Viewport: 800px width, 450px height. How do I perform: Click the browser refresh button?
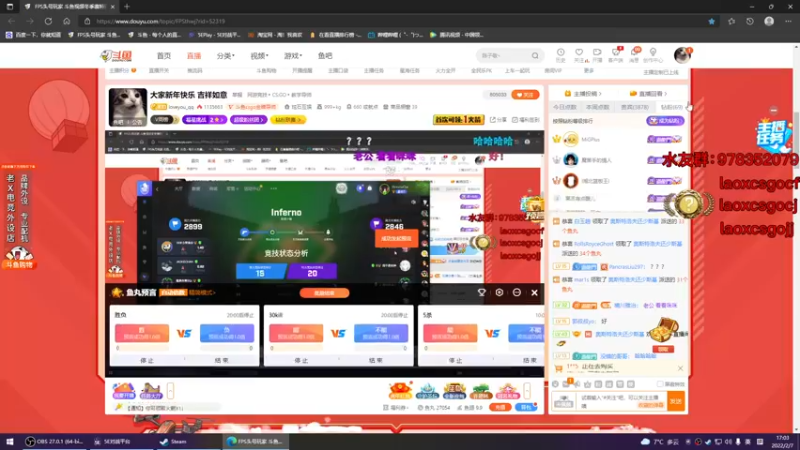point(48,21)
